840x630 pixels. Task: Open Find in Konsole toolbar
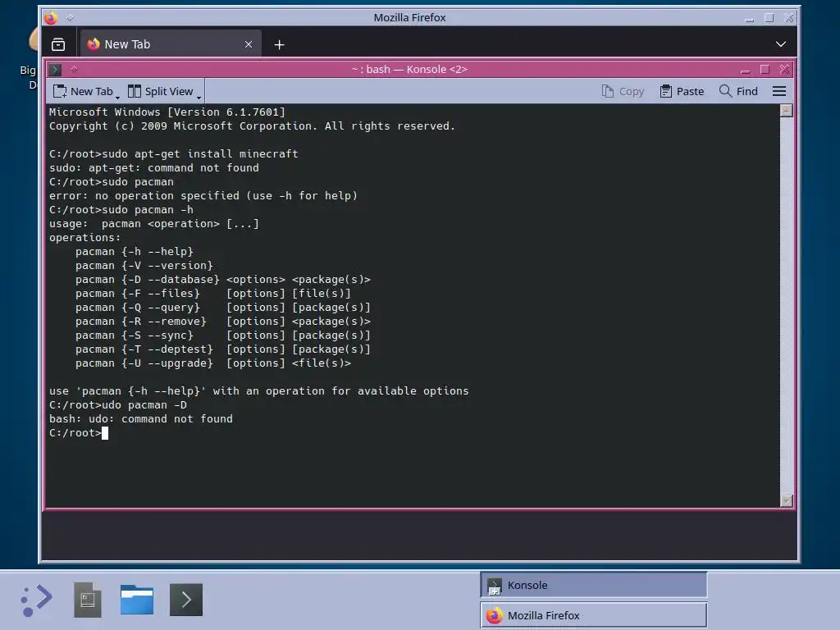click(x=738, y=92)
